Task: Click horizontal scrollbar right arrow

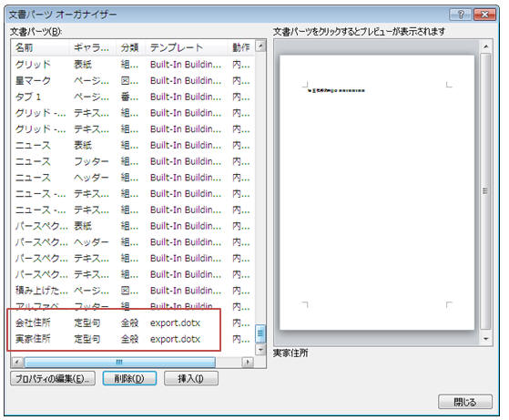Action: [248, 363]
